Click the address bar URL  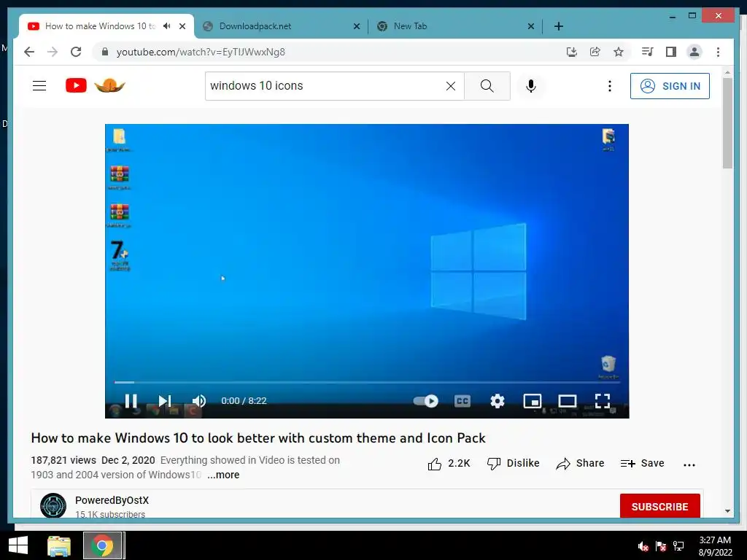(x=201, y=52)
